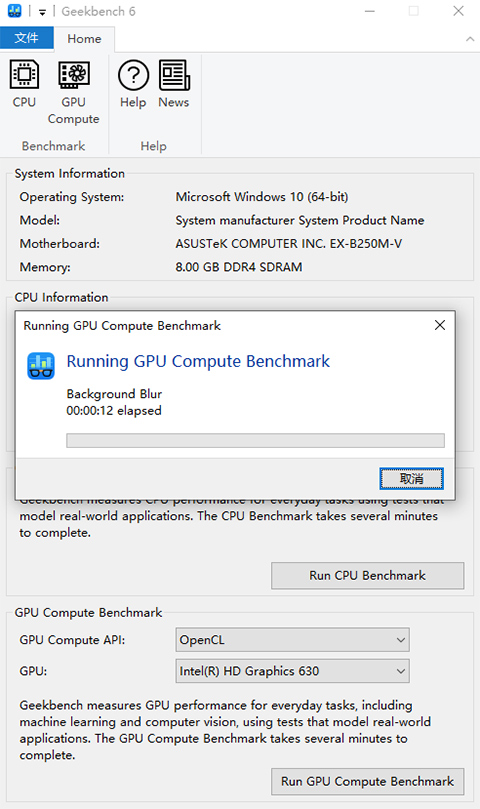Click the benchmark progress bar
The width and height of the screenshot is (480, 809).
pyautogui.click(x=255, y=440)
